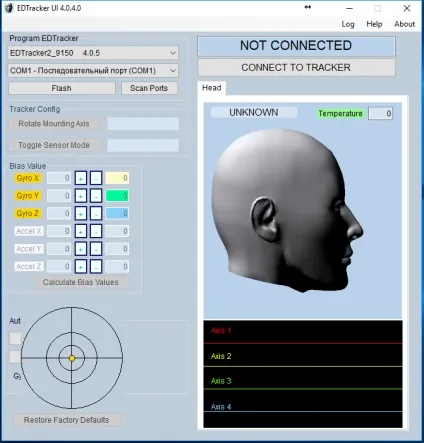This screenshot has height=443, width=424.
Task: Click the Gyro Y bias value field
Action: coord(59,196)
